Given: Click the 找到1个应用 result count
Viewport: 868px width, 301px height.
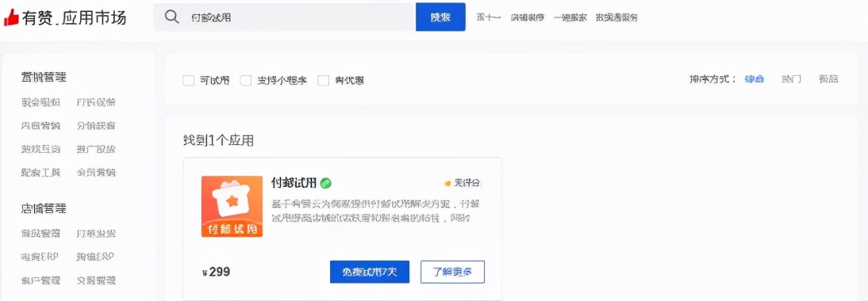Looking at the screenshot, I should [x=218, y=141].
